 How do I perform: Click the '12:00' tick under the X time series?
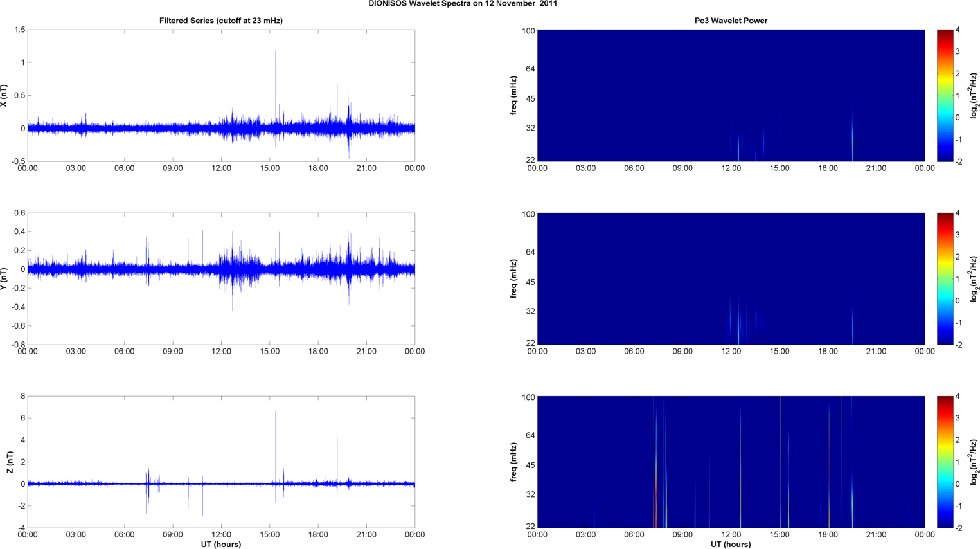221,168
